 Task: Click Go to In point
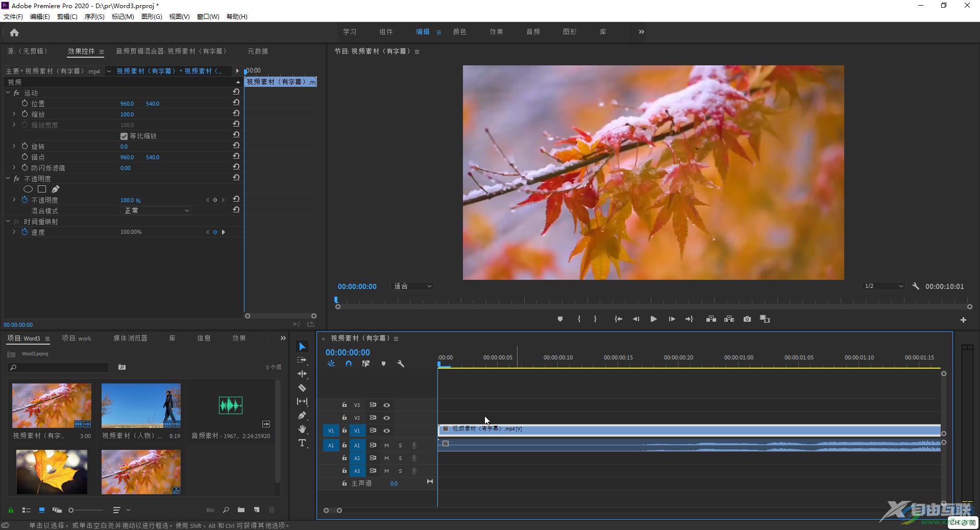[618, 319]
